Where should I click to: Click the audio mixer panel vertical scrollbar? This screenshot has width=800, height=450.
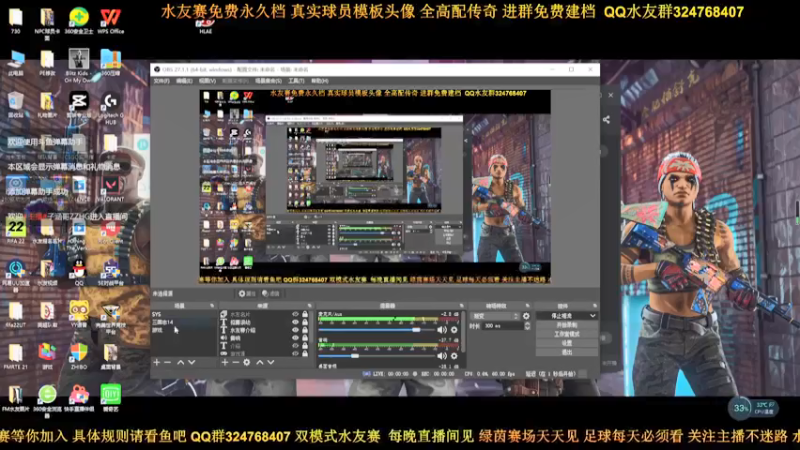(463, 332)
